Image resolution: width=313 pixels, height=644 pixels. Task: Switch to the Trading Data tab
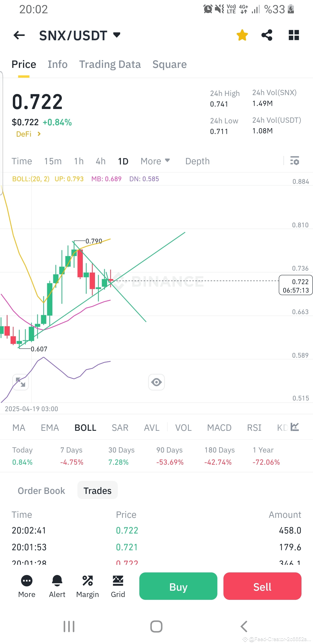click(x=110, y=64)
